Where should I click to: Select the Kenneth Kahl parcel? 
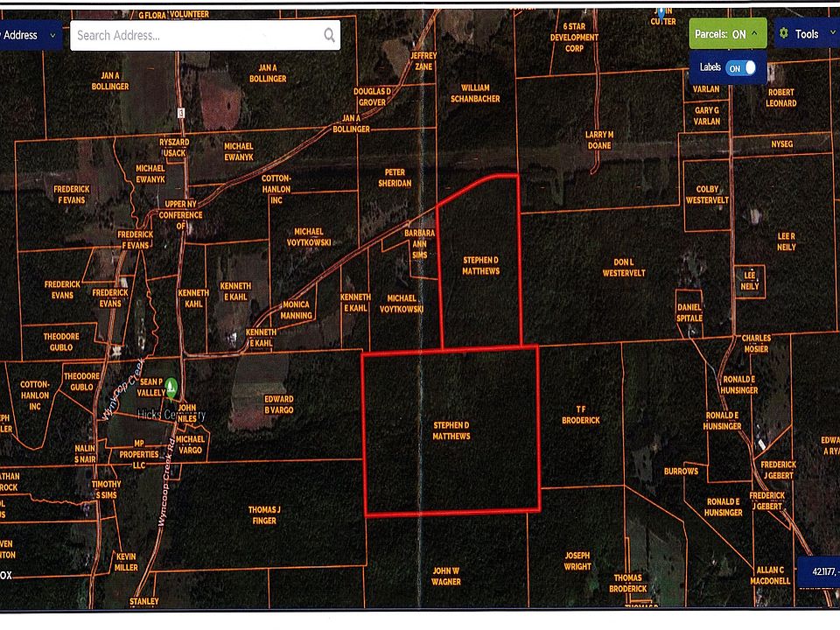coord(193,298)
